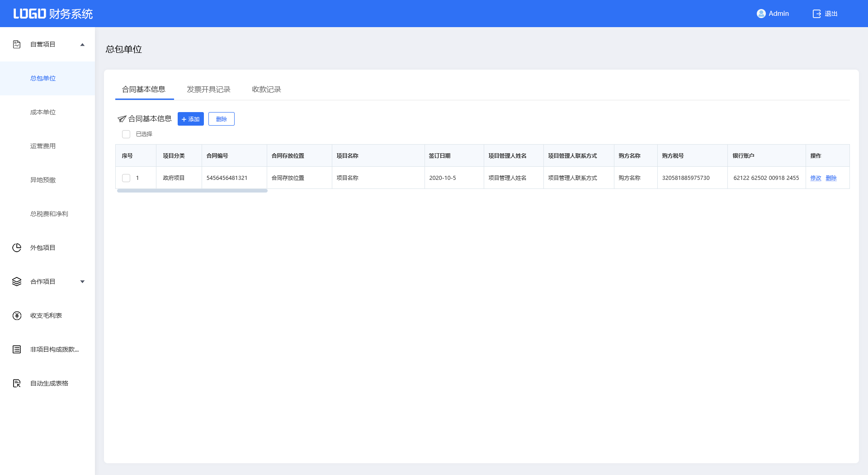868x475 pixels.
Task: Click the 自动生成表格 form icon
Action: 17,383
